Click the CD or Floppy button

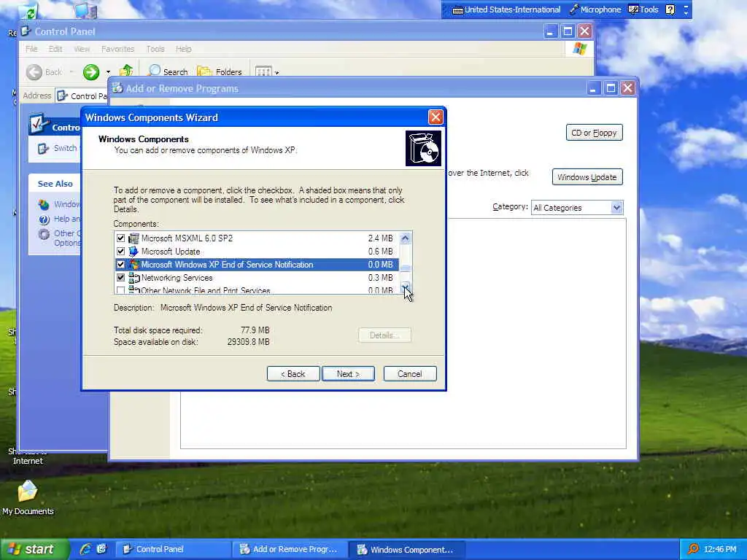tap(594, 133)
